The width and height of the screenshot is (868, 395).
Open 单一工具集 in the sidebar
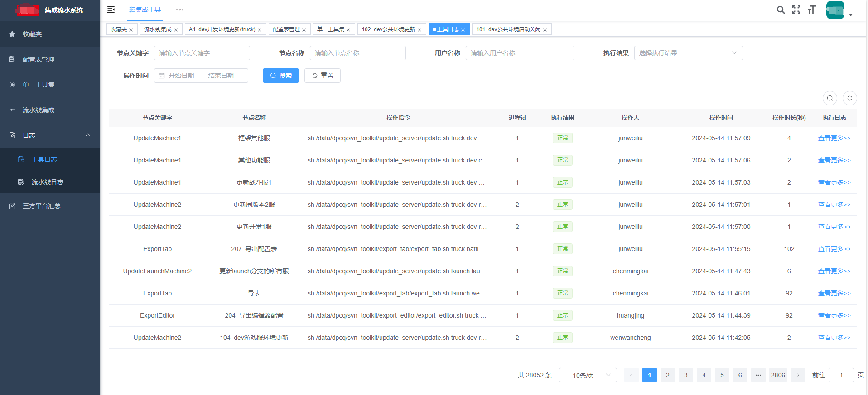tap(50, 85)
